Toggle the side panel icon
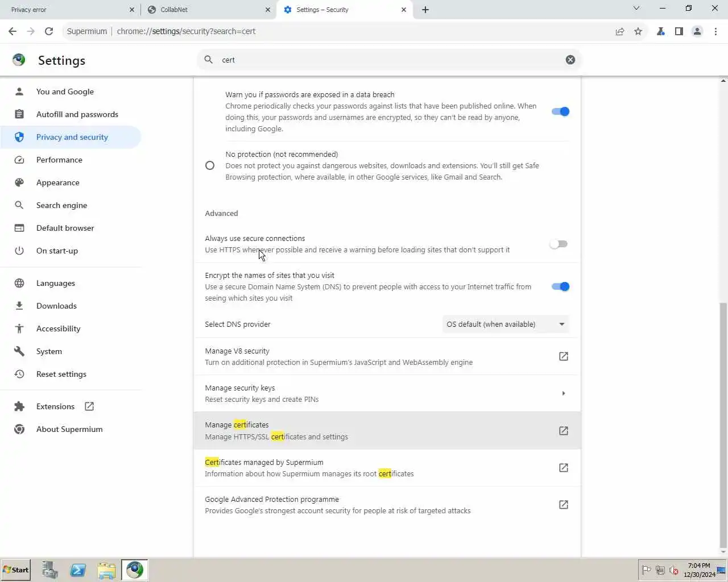This screenshot has height=582, width=728. coord(679,31)
